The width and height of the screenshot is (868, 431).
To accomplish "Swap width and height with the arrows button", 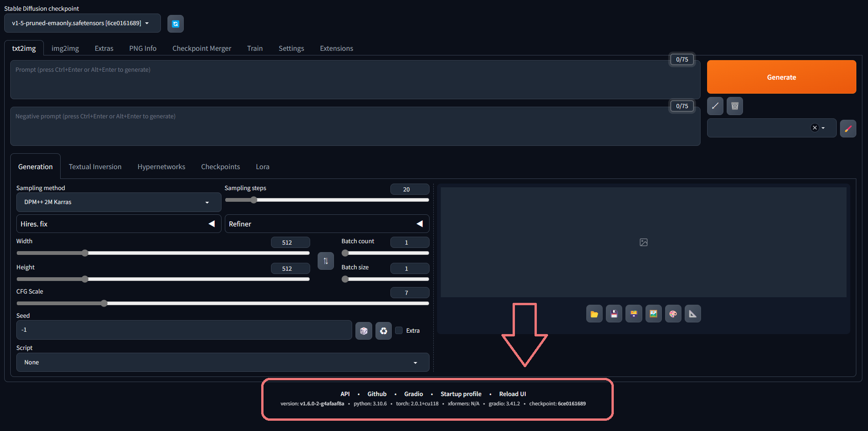I will (326, 261).
